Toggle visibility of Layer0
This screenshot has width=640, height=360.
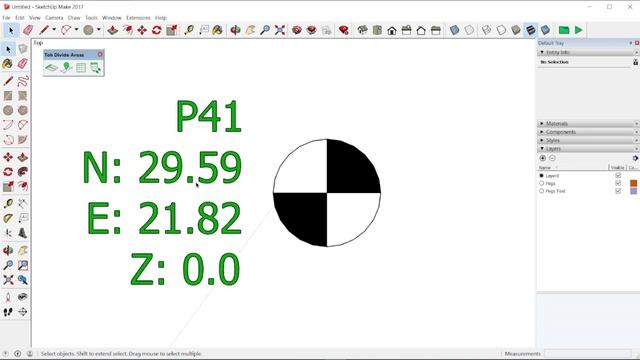(x=618, y=176)
